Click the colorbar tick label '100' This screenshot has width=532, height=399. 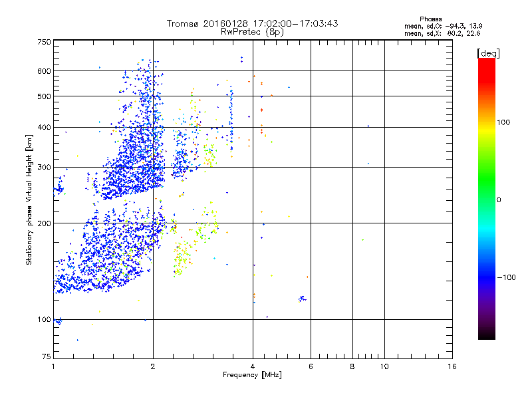pos(503,122)
